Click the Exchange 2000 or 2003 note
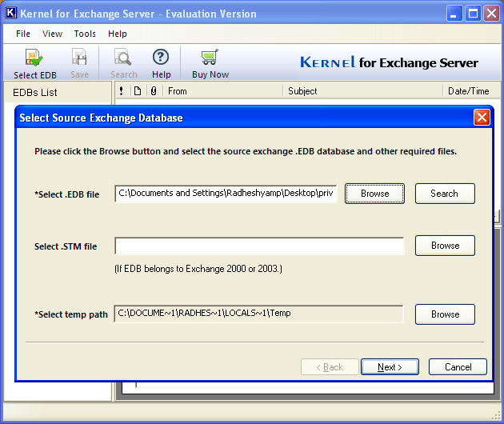Viewport: 504px width, 424px height. point(198,269)
